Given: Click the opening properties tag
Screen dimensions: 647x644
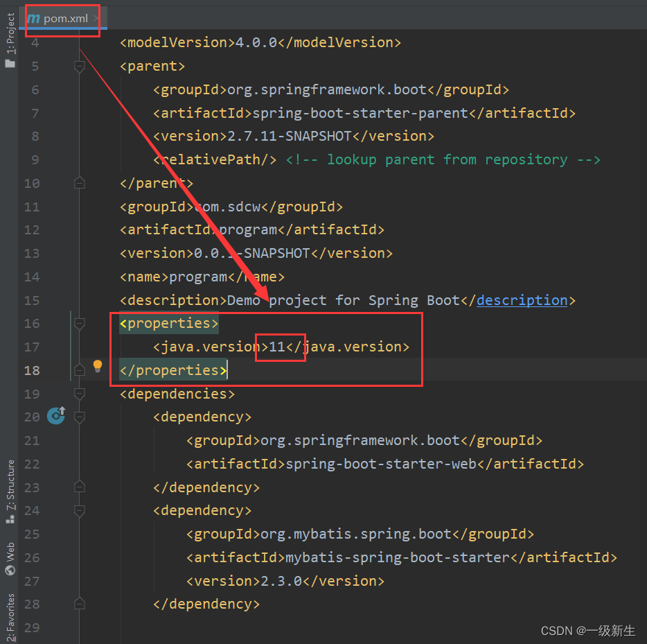Looking at the screenshot, I should point(169,323).
